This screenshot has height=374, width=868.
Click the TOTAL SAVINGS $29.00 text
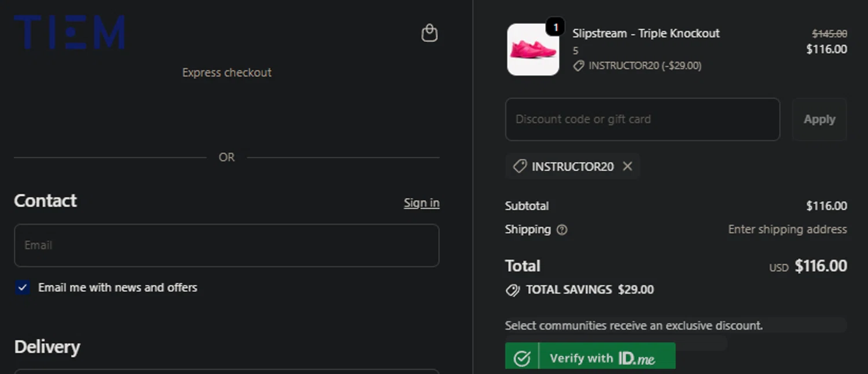click(590, 289)
